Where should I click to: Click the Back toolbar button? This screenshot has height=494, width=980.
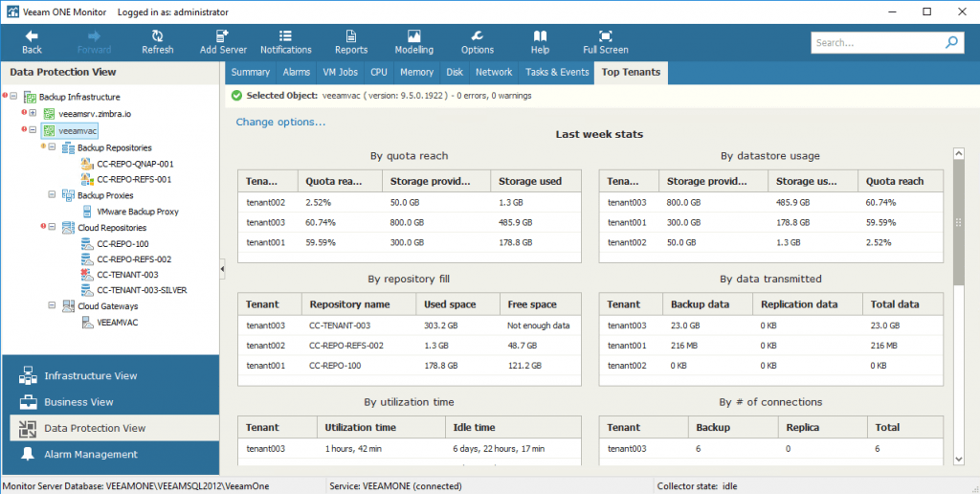pyautogui.click(x=32, y=42)
